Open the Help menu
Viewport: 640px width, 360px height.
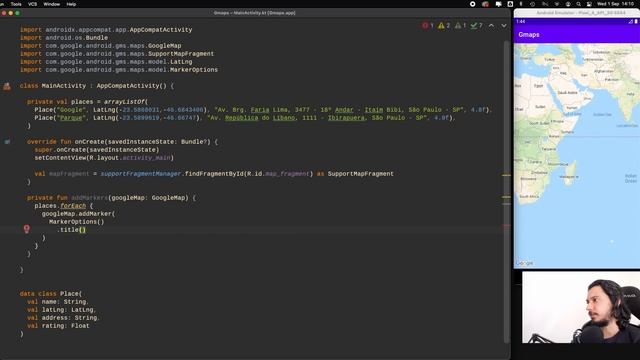[x=71, y=4]
